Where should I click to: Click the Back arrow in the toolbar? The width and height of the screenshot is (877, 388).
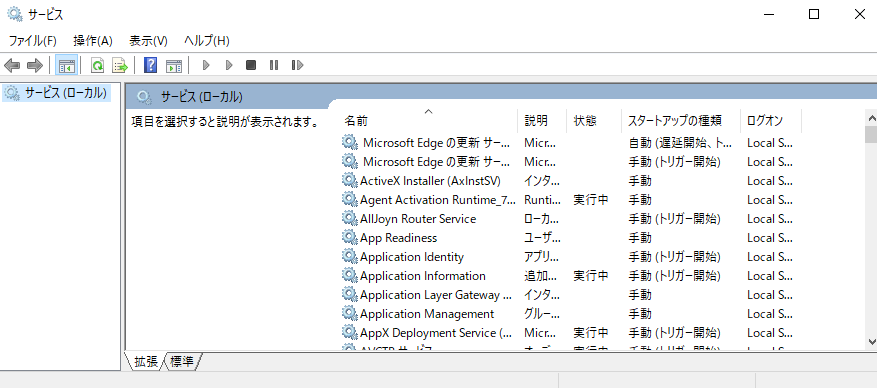12,65
